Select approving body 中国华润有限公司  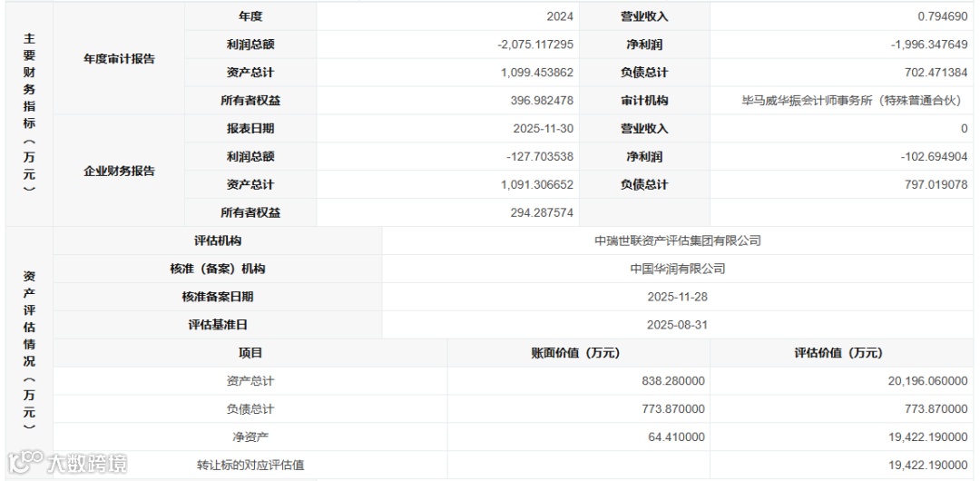click(x=678, y=269)
